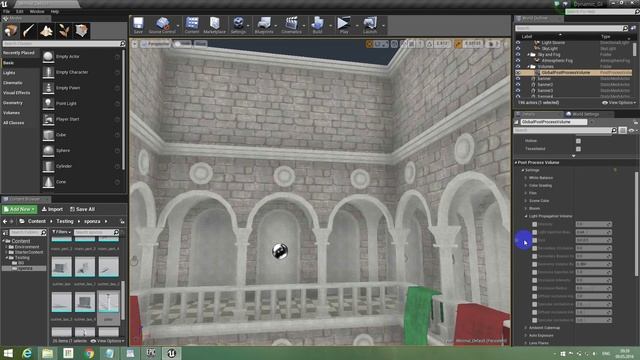Open Chrome from the Windows taskbar
The image size is (640, 360).
point(89,353)
